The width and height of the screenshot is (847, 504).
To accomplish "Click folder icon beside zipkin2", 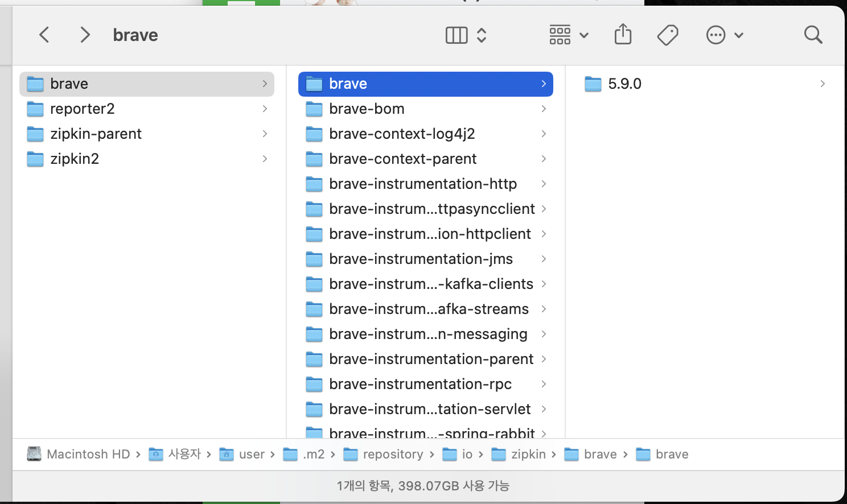I will pyautogui.click(x=35, y=159).
